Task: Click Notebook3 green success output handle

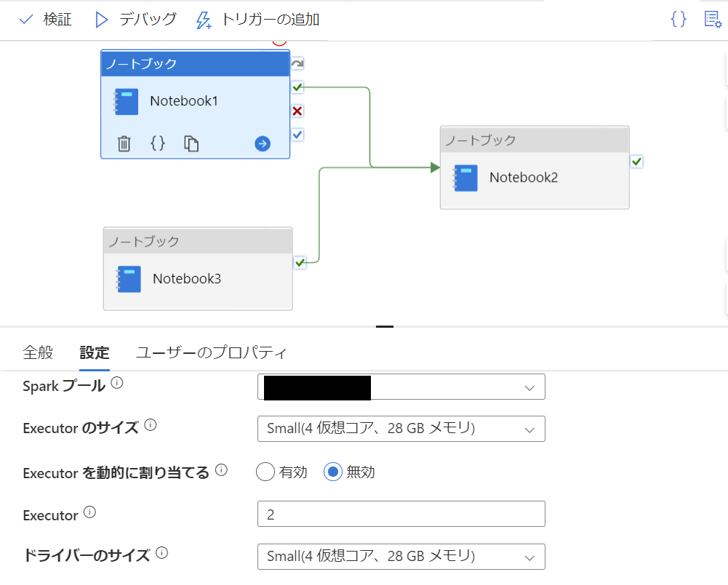Action: [300, 262]
